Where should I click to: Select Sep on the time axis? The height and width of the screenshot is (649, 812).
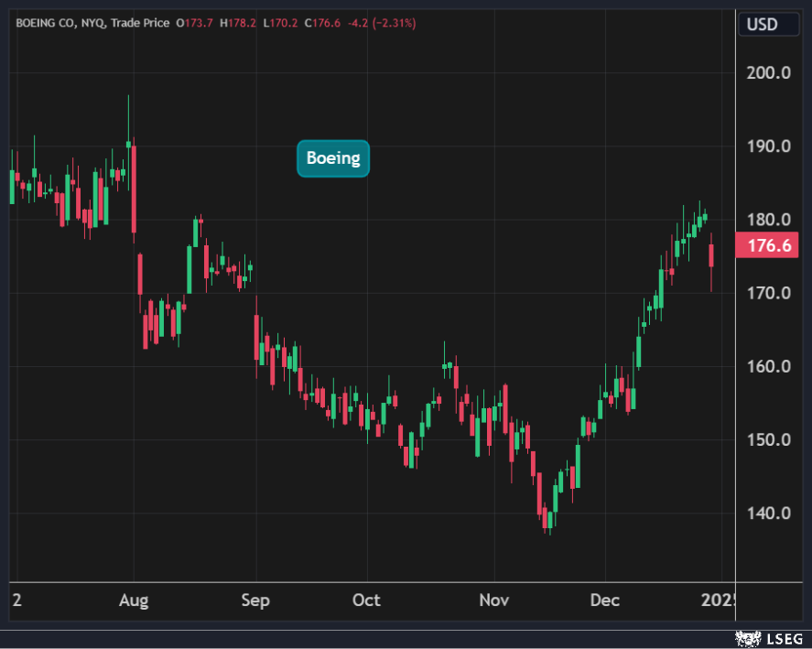coord(255,600)
